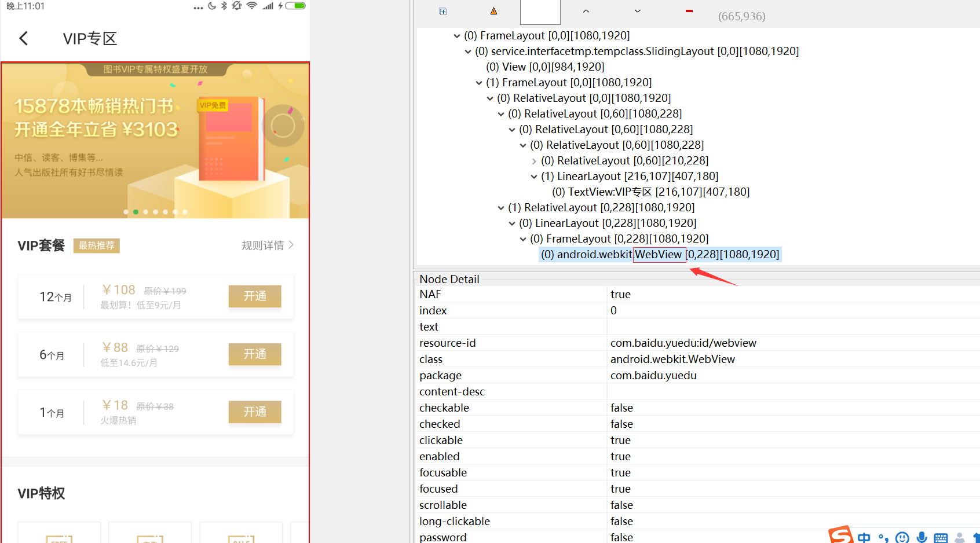The image size is (980, 543).
Task: Select TextView:VIP专区 tree node
Action: (x=650, y=192)
